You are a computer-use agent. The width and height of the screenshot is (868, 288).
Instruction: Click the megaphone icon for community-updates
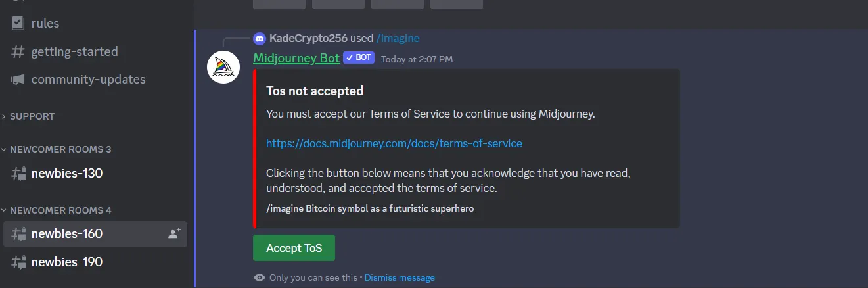[x=18, y=80]
